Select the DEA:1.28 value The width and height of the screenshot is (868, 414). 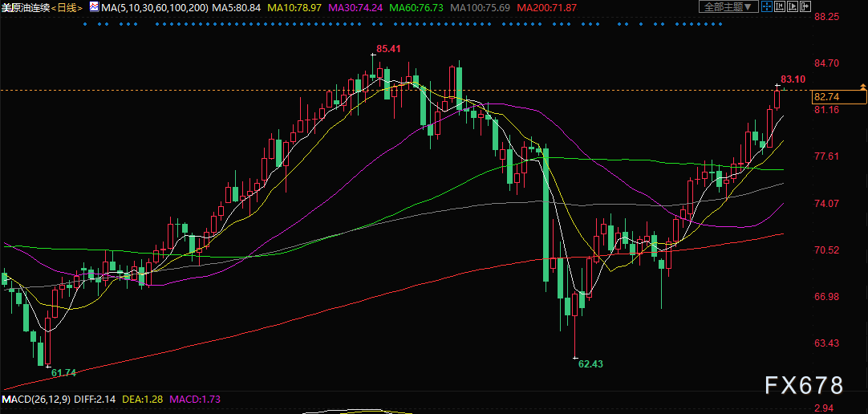pos(141,399)
